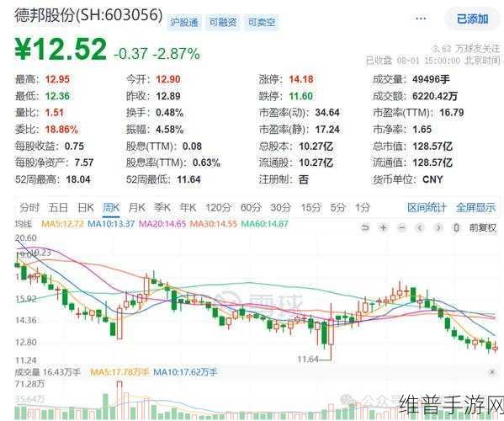Click the 市盈率(TTM) value 16.79
504x421 pixels.
(452, 113)
